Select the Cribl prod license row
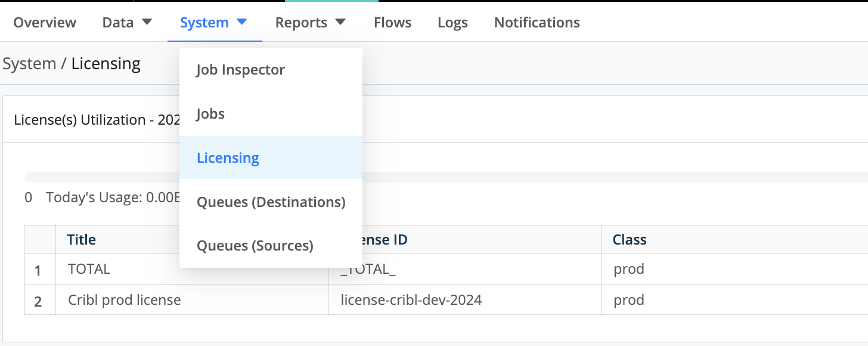 point(124,300)
